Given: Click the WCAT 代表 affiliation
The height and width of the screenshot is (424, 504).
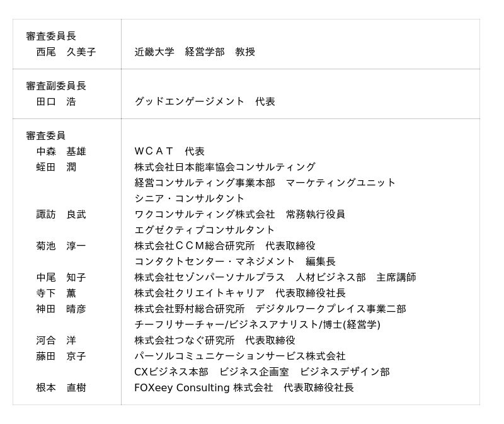Looking at the screenshot, I should (x=169, y=151).
